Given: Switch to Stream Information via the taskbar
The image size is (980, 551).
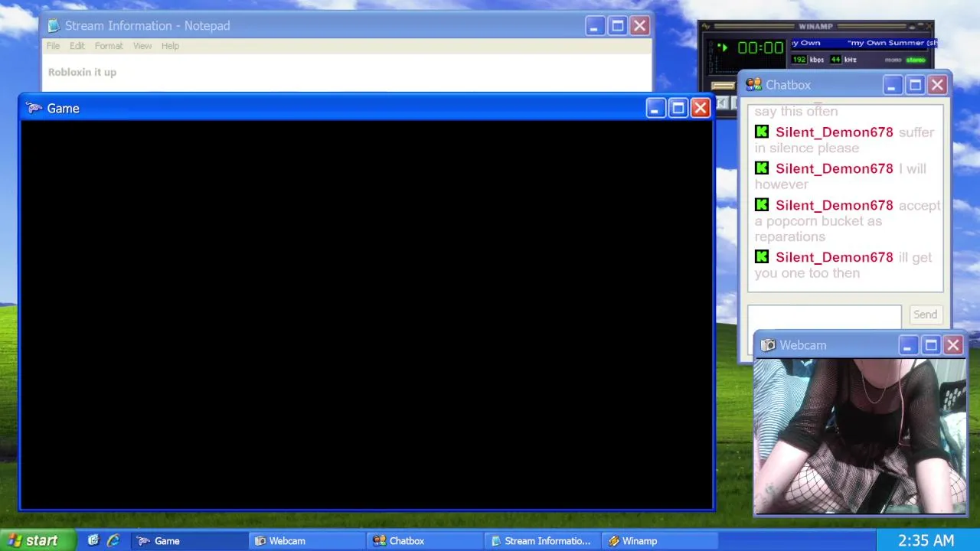Looking at the screenshot, I should (543, 541).
